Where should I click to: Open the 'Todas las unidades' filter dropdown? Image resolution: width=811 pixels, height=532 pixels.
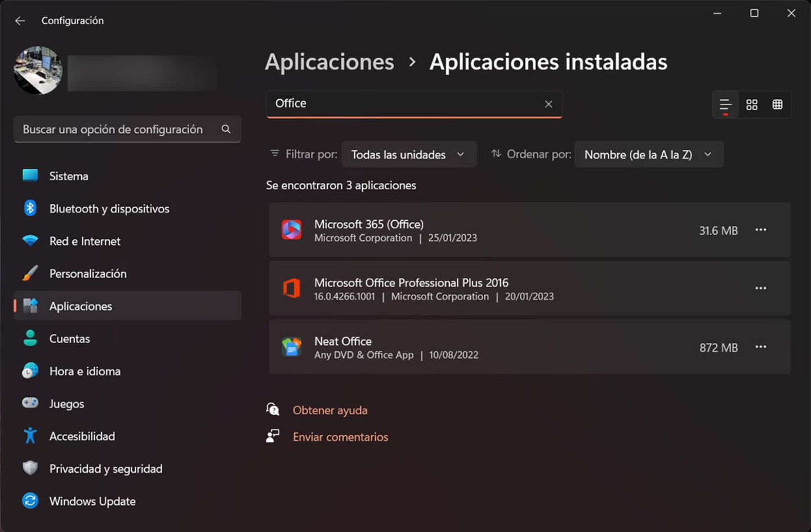(409, 154)
